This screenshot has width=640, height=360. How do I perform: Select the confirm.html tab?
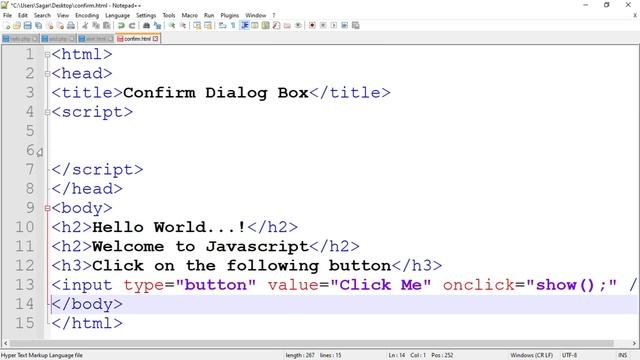(138, 39)
